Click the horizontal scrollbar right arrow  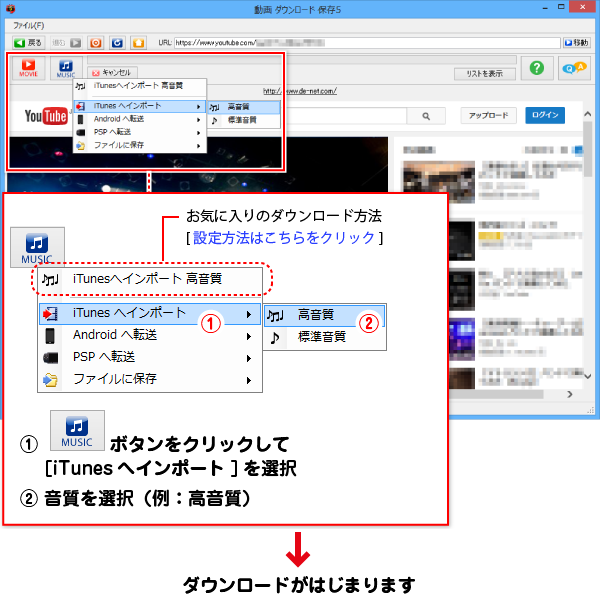point(570,394)
